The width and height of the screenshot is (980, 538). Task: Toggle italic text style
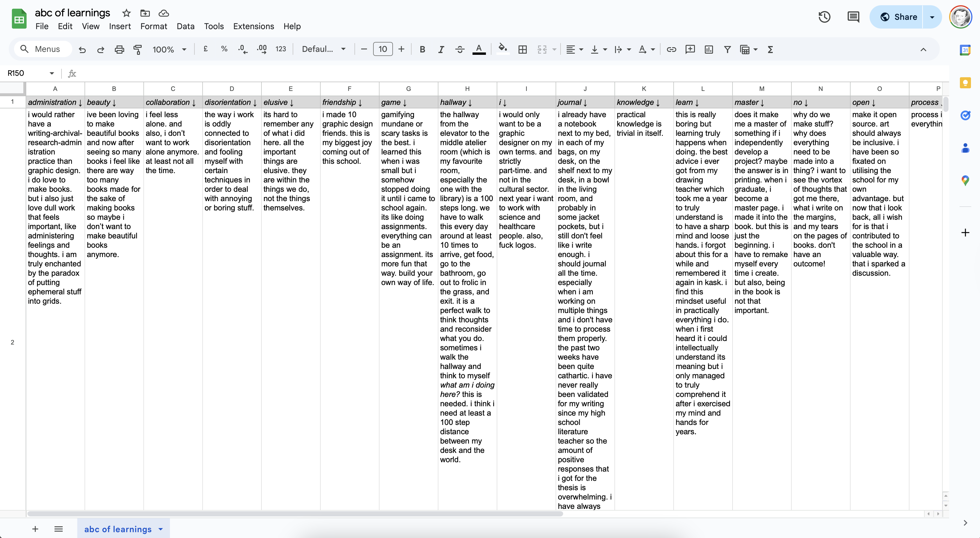[441, 50]
